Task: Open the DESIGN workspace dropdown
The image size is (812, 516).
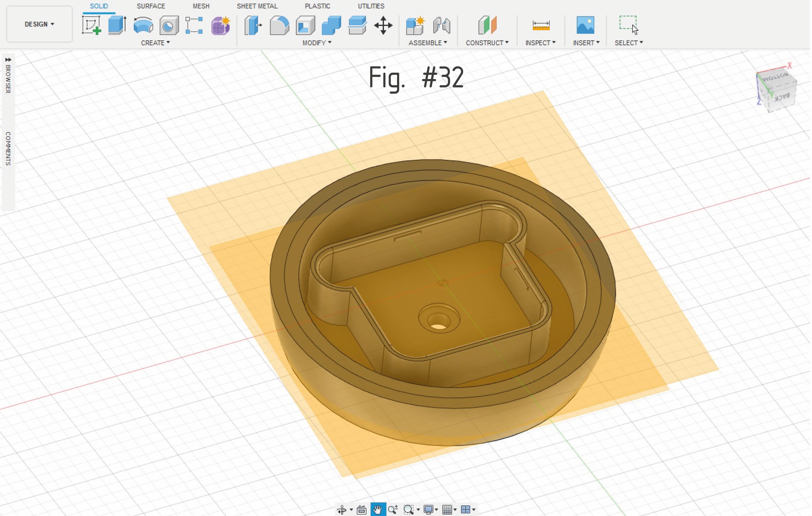Action: [39, 24]
